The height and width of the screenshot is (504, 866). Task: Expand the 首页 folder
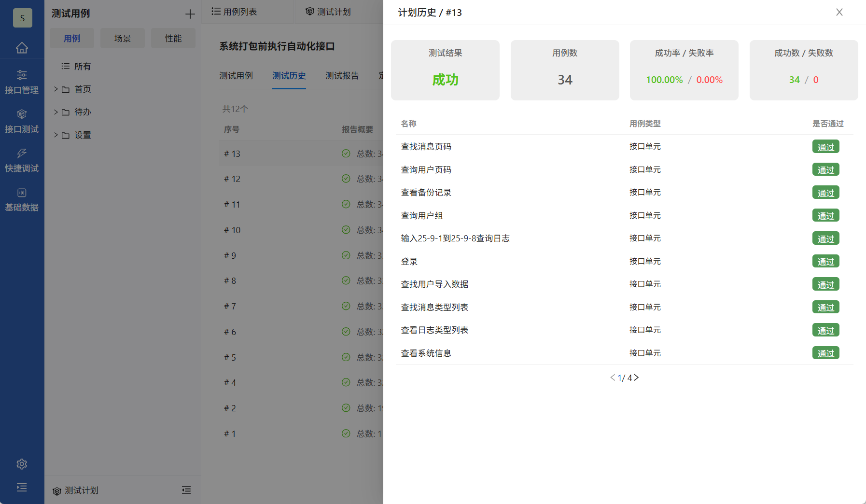pos(56,89)
